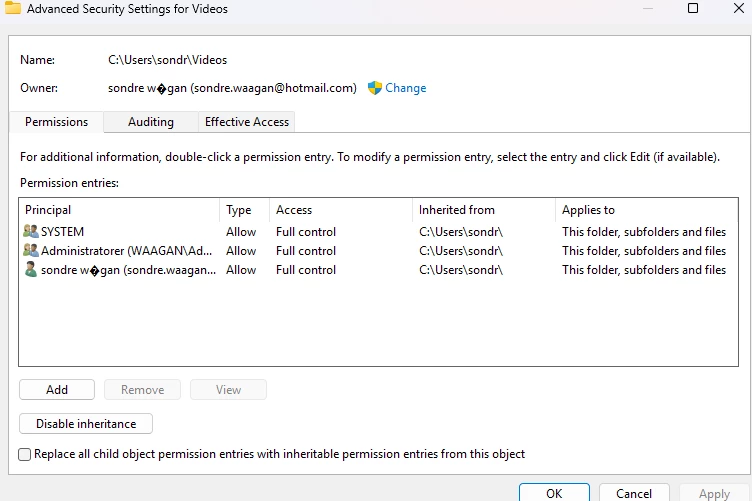Open the Effective Access tab
This screenshot has height=501, width=752.
pyautogui.click(x=247, y=122)
